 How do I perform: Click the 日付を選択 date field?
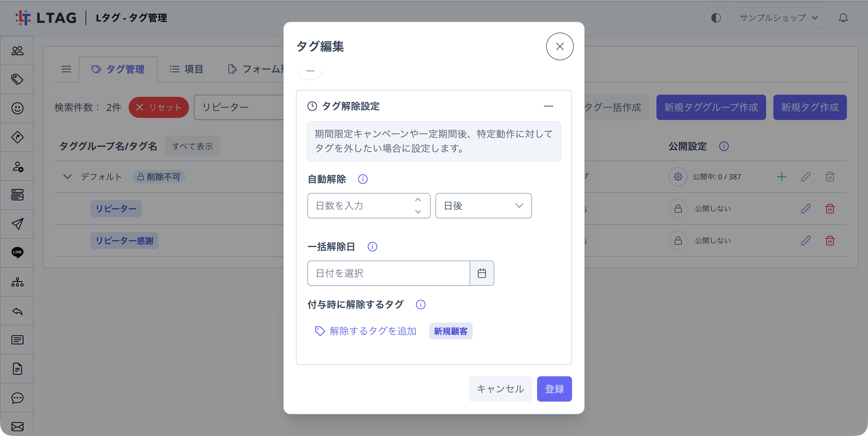pyautogui.click(x=388, y=273)
